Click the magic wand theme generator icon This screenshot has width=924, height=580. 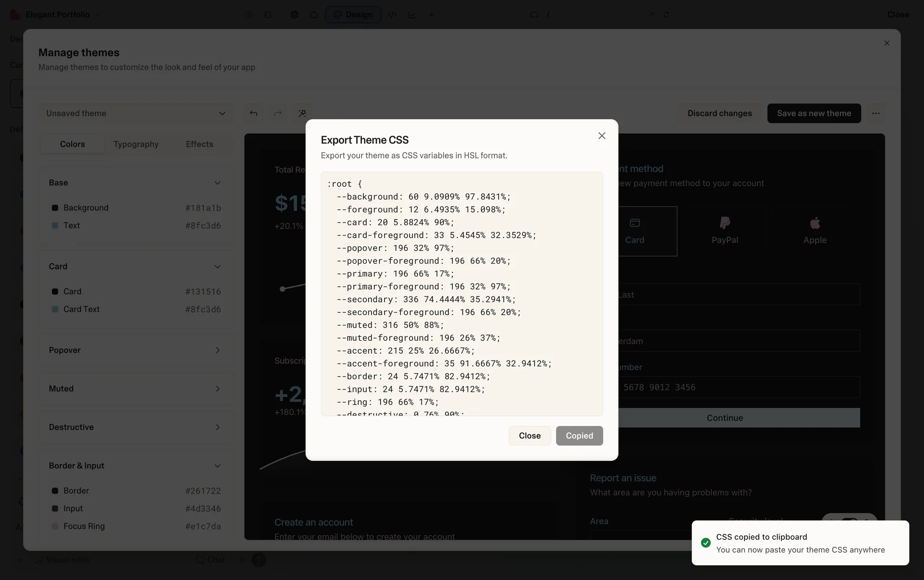tap(302, 113)
